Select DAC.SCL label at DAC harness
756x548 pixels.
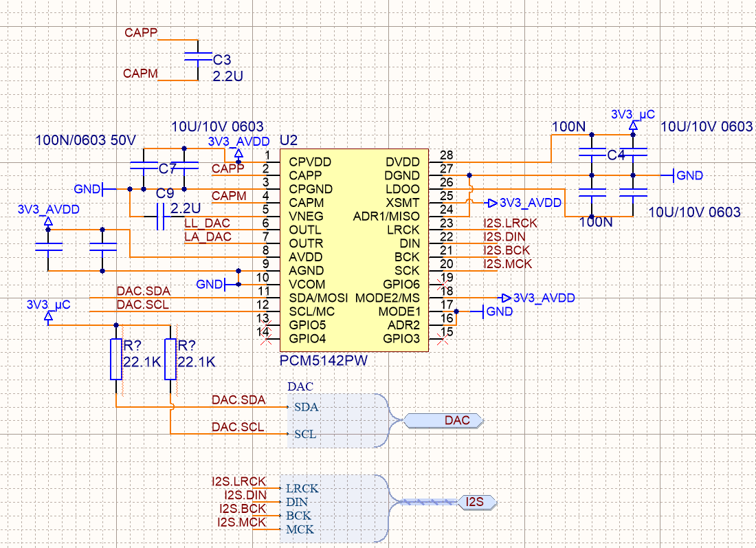click(x=238, y=427)
